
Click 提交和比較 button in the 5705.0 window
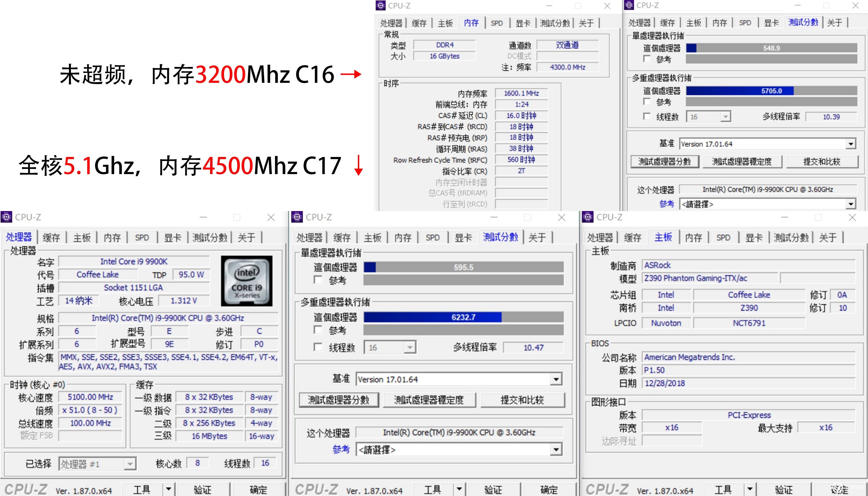[822, 161]
